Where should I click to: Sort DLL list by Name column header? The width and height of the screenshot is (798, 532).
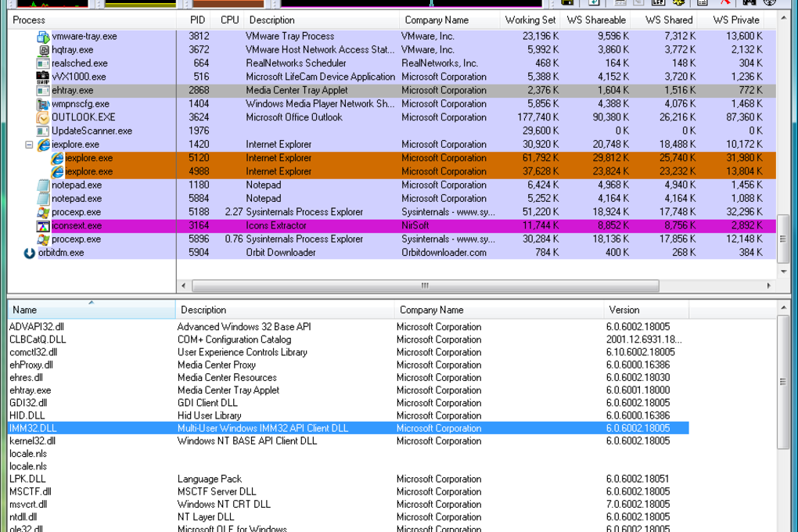pos(92,310)
